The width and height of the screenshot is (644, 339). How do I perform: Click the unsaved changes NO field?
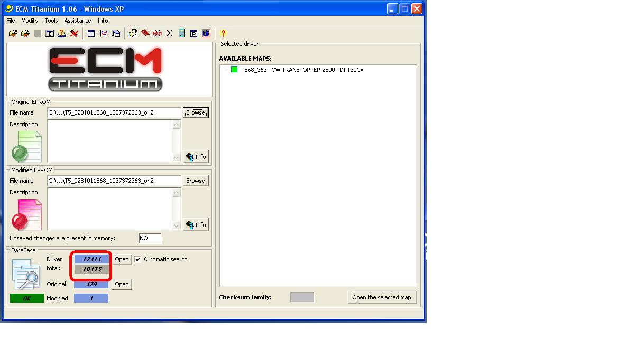(150, 238)
